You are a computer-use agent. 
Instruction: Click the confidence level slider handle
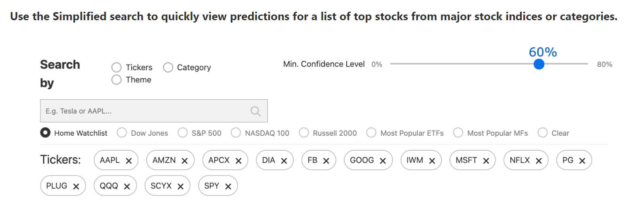[x=539, y=64]
